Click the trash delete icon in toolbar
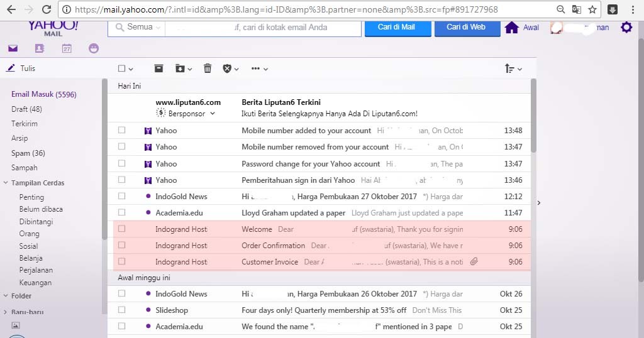This screenshot has width=644, height=338. 208,68
